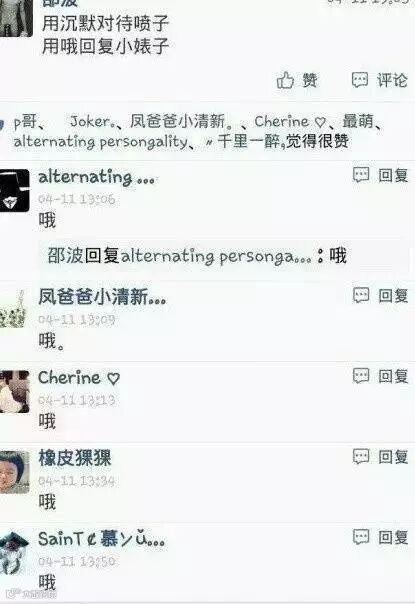Click Joker. in the likes list
415x604 pixels.
[x=92, y=121]
